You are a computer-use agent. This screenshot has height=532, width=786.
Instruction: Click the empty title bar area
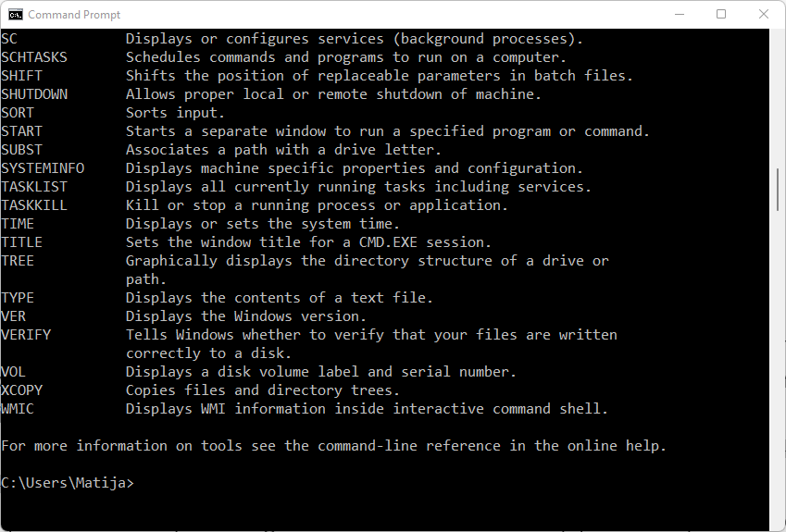[391, 15]
